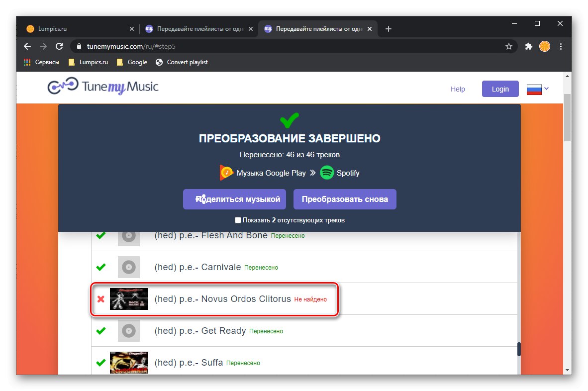
Task: Click the Перенесено label next to Carnivale
Action: point(261,268)
